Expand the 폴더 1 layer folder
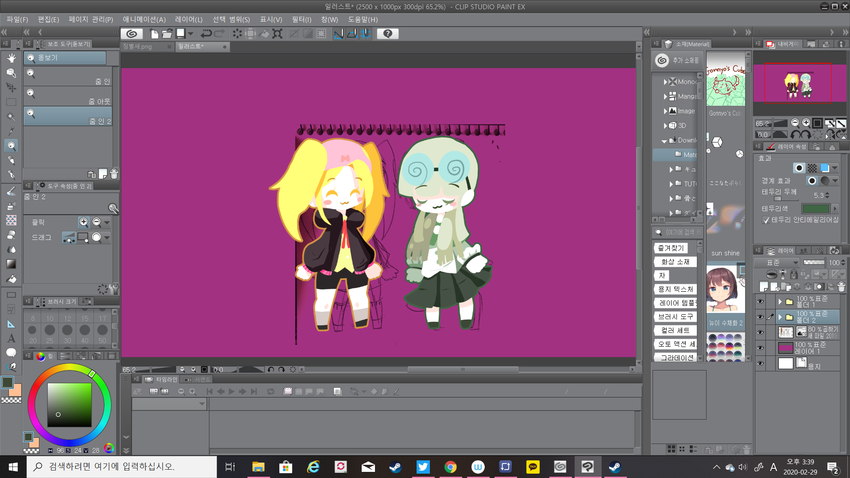This screenshot has width=850, height=478. click(780, 302)
